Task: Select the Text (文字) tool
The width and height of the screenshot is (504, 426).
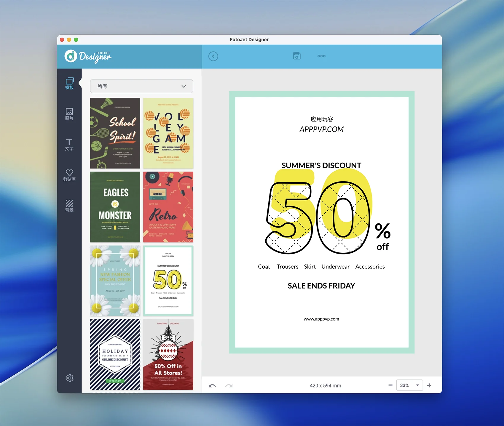Action: pos(69,145)
